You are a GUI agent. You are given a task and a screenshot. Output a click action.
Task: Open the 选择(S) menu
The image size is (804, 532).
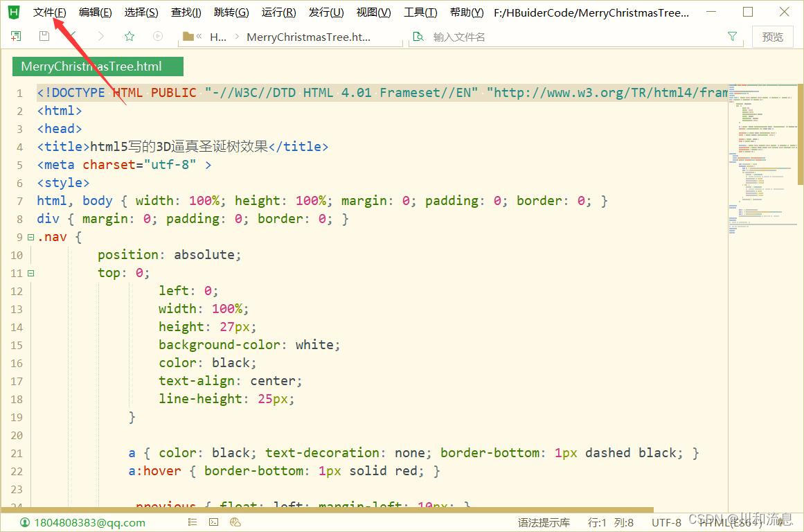(x=141, y=12)
